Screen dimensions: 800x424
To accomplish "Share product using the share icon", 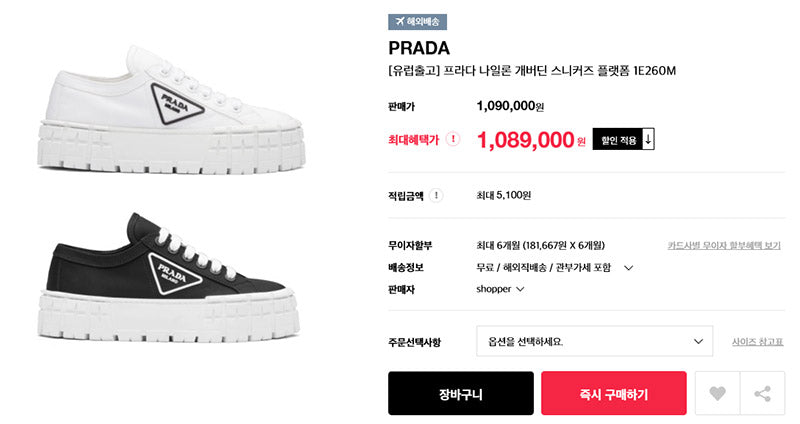I will pos(763,393).
